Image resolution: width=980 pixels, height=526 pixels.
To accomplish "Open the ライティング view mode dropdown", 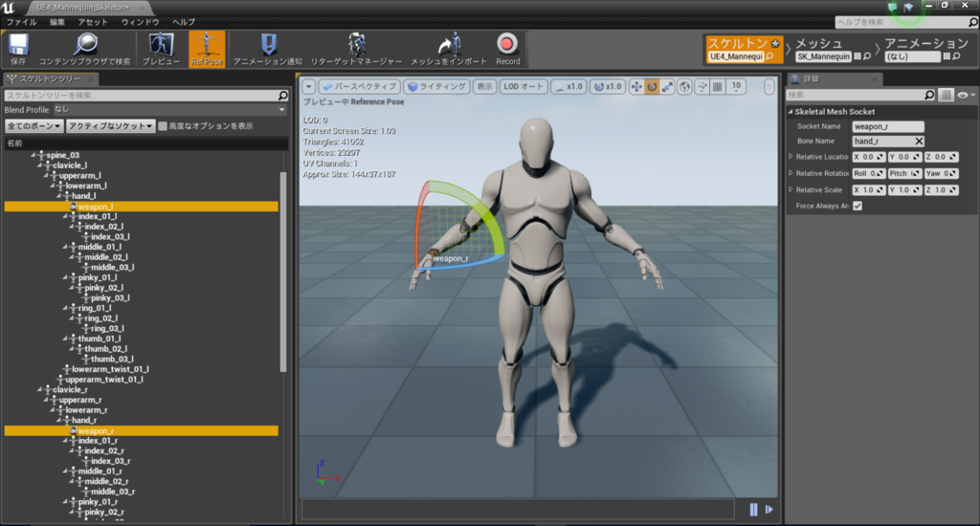I will point(436,87).
